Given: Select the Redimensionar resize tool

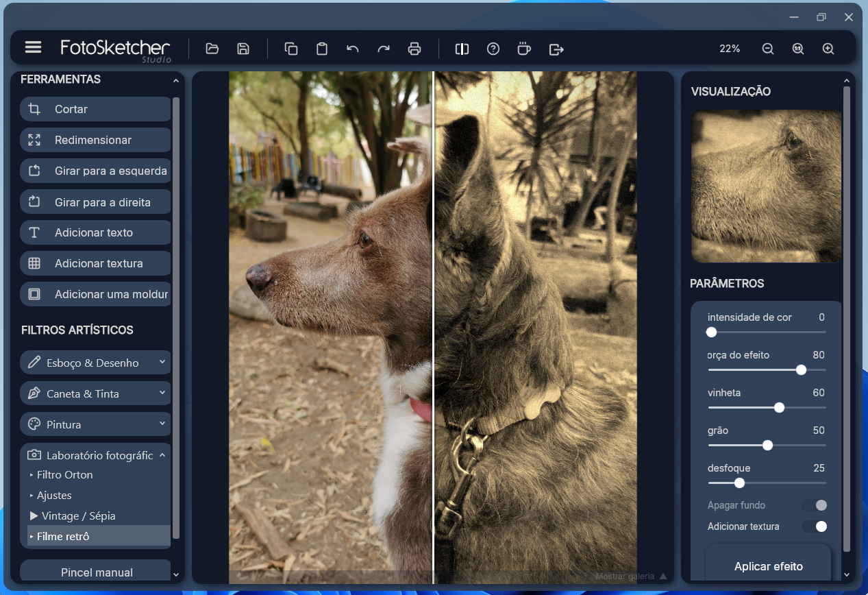Looking at the screenshot, I should [95, 140].
